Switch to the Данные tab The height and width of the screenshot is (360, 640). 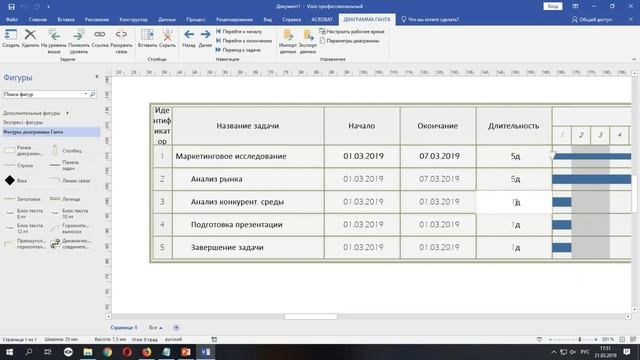pos(167,19)
